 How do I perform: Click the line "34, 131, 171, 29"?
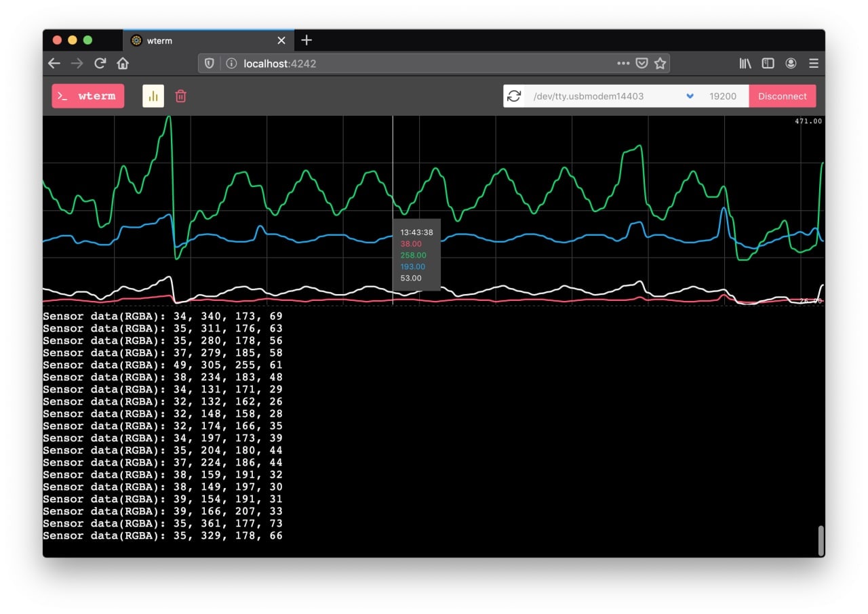click(163, 390)
